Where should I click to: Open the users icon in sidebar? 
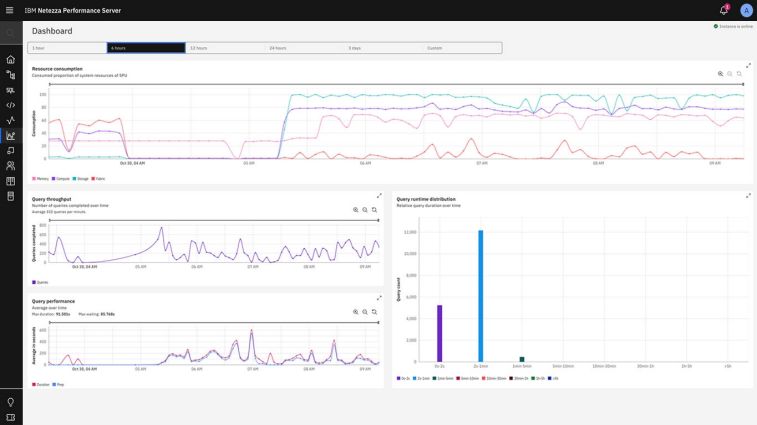coord(11,166)
